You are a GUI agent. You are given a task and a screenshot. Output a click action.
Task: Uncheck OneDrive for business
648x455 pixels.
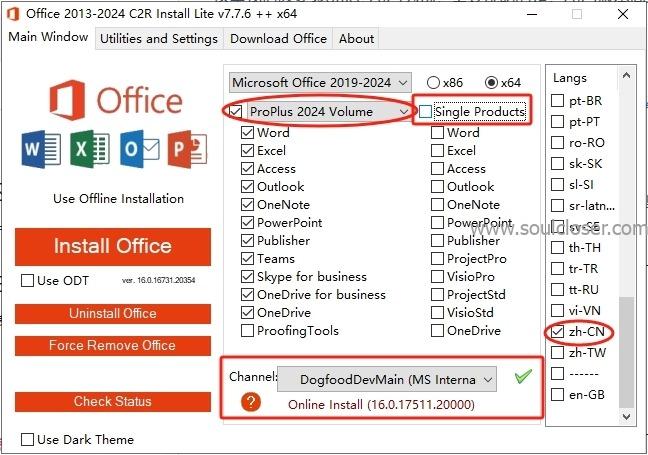click(x=248, y=295)
